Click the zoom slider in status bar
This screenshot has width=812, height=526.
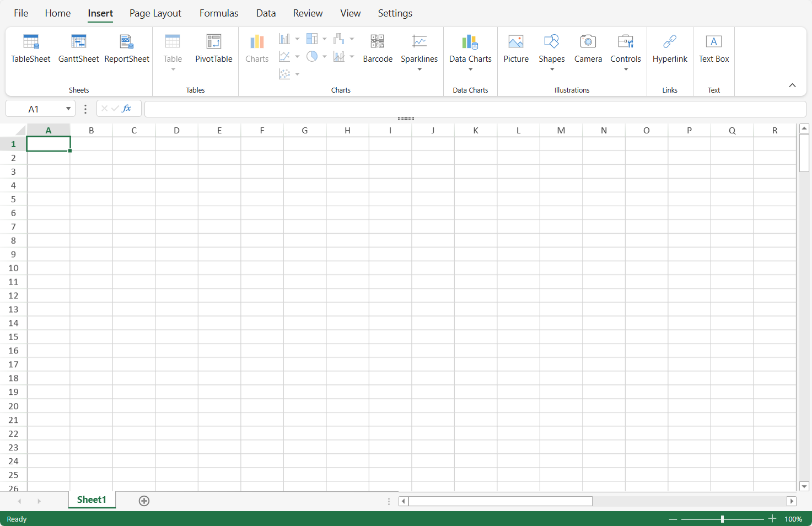pyautogui.click(x=722, y=519)
